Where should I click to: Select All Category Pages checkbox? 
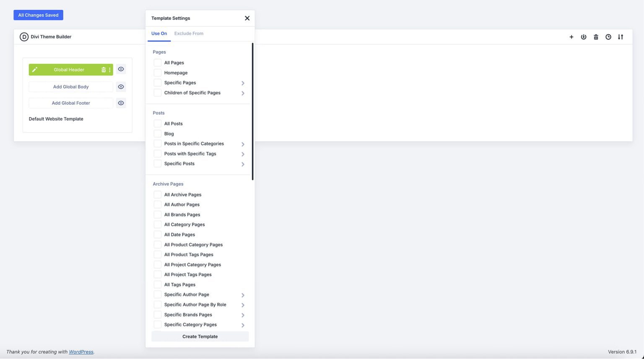157,225
